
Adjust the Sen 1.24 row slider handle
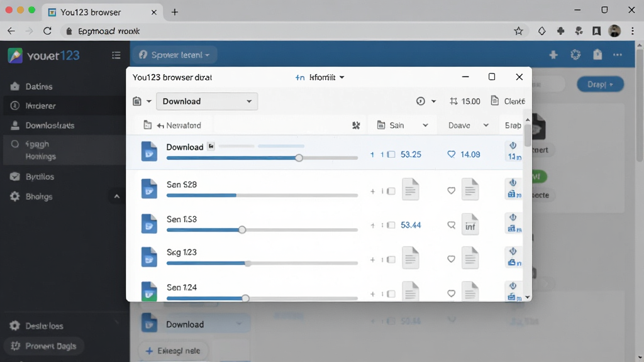tap(245, 299)
